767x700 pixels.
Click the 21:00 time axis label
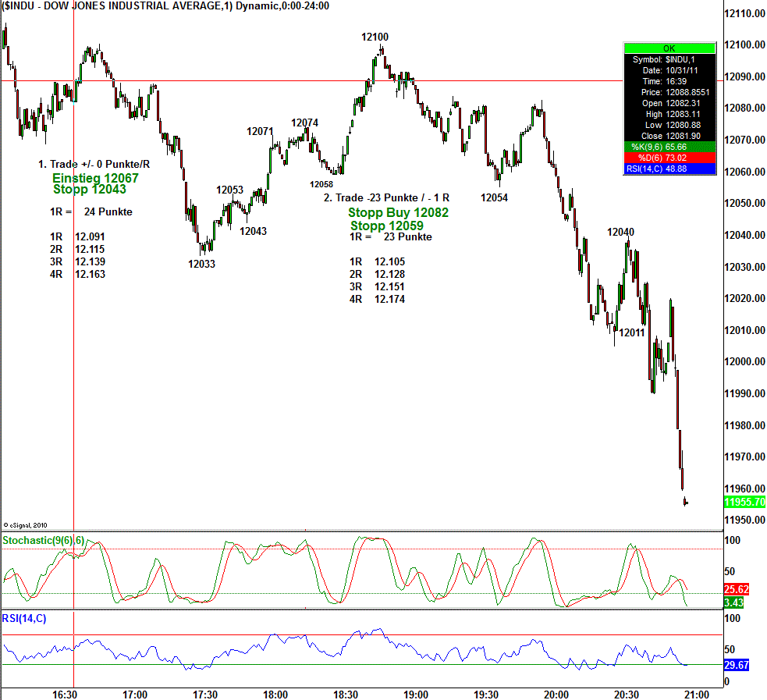(696, 695)
